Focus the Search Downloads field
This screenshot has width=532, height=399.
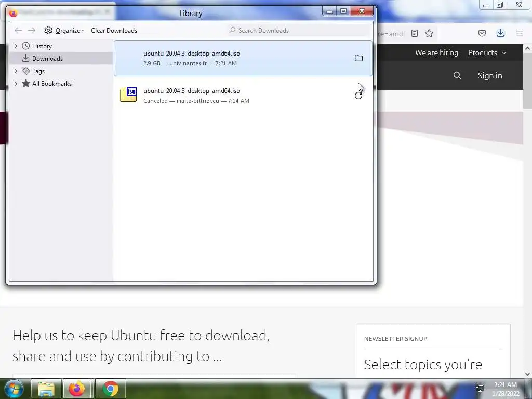coord(300,31)
